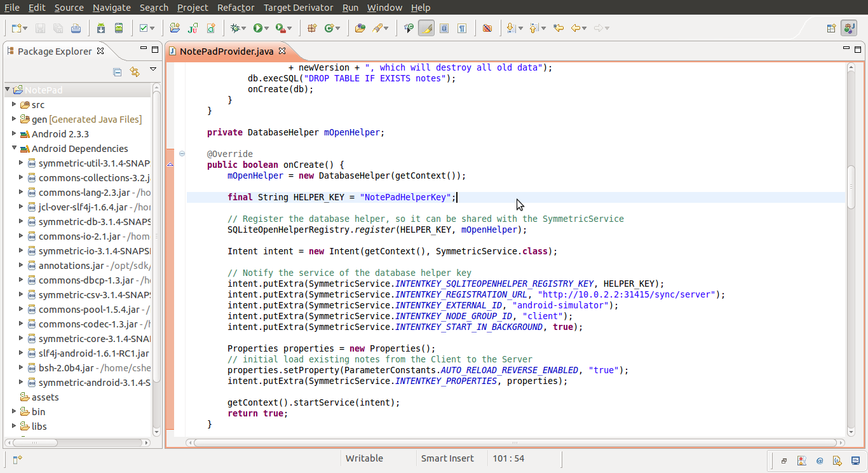Screen dimensions: 868x473
Task: Toggle Skip All Breakpoints button
Action: pos(487,28)
